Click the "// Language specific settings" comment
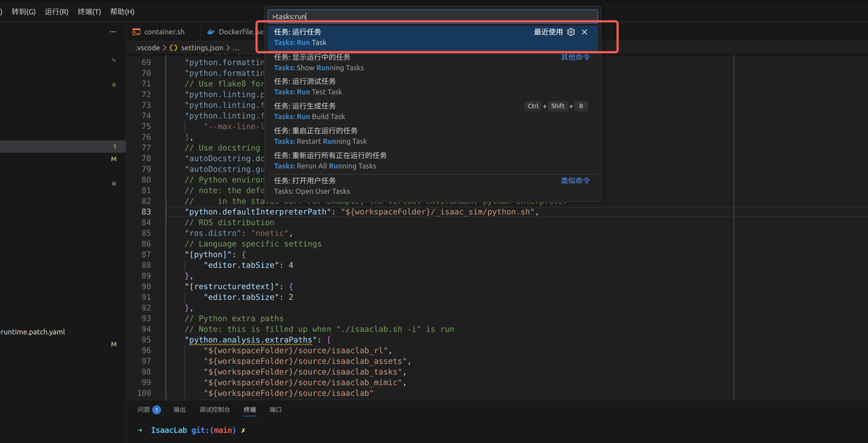The height and width of the screenshot is (443, 868). coord(253,244)
